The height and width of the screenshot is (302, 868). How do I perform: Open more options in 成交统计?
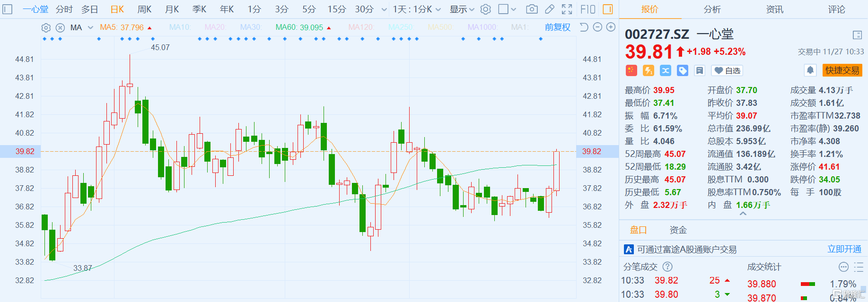coord(843,267)
